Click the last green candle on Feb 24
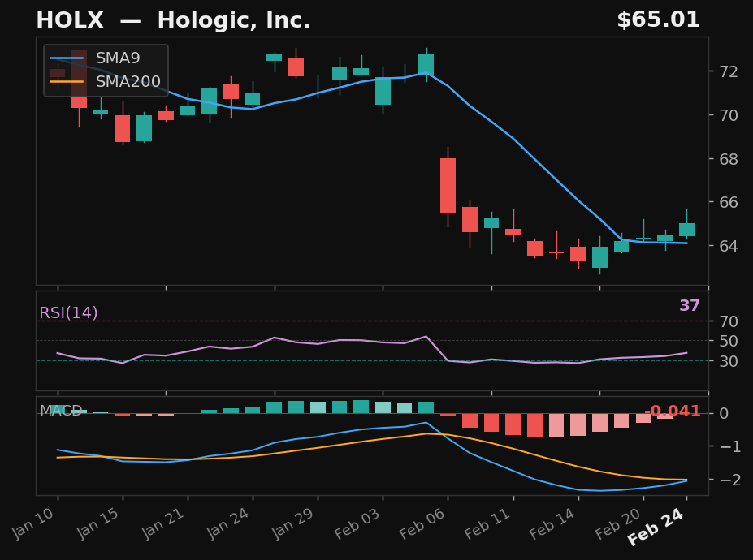Image resolution: width=753 pixels, height=560 pixels. coord(686,230)
